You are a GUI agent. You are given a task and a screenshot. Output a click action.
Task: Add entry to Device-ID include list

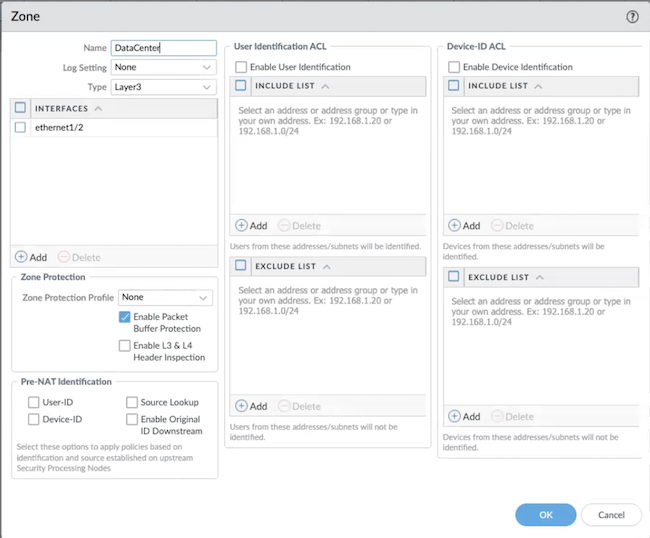click(464, 226)
